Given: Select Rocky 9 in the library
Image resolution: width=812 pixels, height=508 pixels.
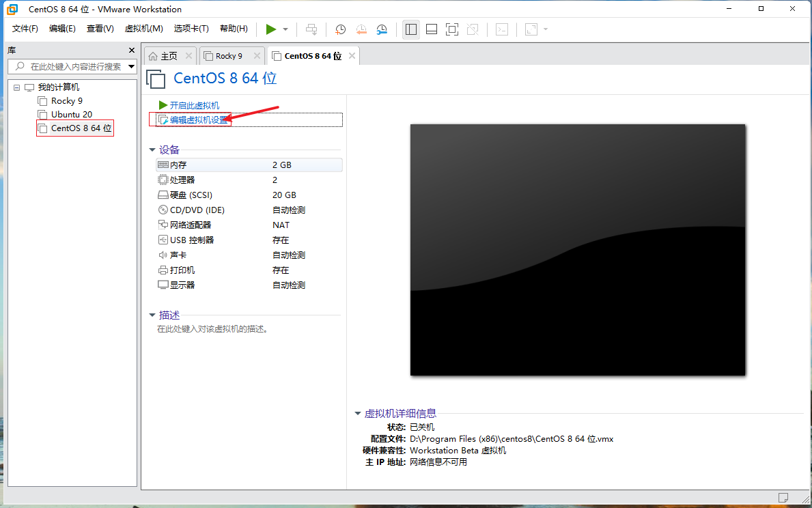Looking at the screenshot, I should (66, 100).
